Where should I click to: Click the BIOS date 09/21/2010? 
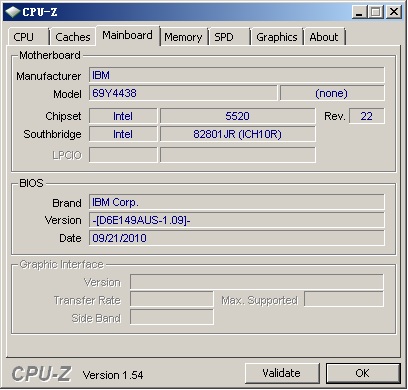(237, 238)
